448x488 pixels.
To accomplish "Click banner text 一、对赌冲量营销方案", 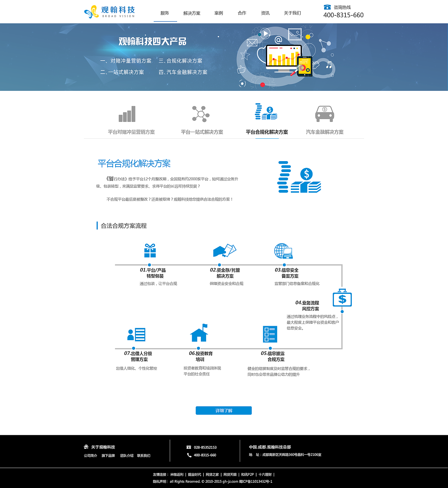I will click(x=126, y=61).
